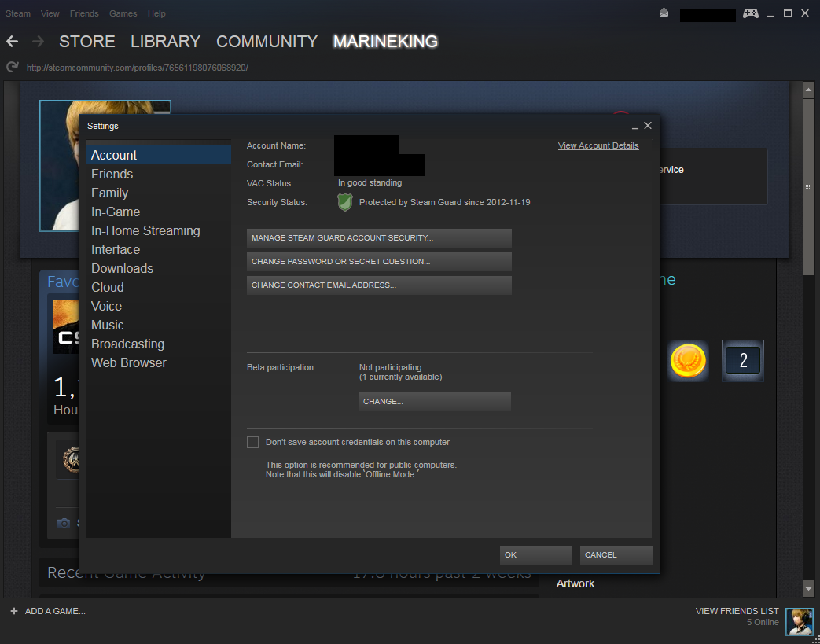
Task: Click 'In good standing' VAC status text
Action: pos(370,183)
